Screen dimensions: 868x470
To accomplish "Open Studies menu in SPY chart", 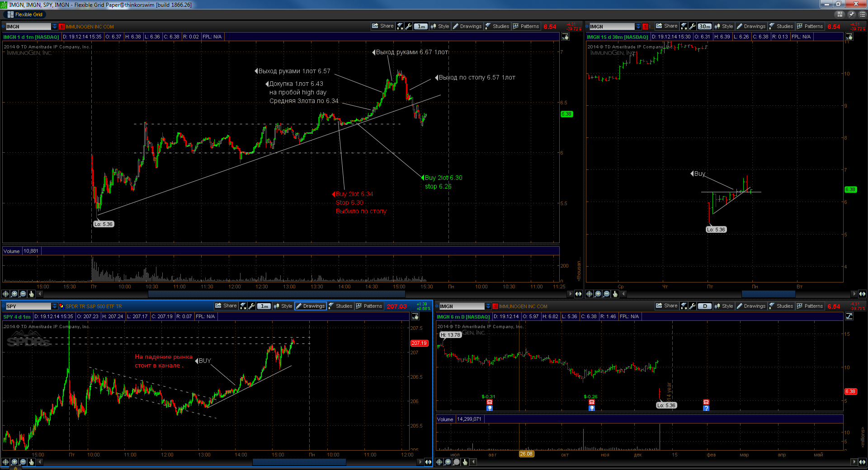I will click(x=340, y=306).
